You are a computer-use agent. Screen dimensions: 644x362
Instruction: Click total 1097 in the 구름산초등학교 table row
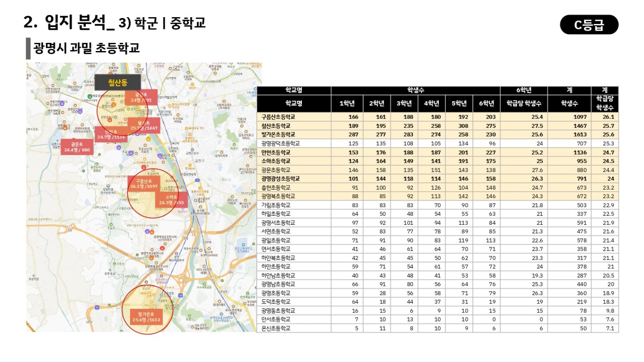pyautogui.click(x=579, y=117)
